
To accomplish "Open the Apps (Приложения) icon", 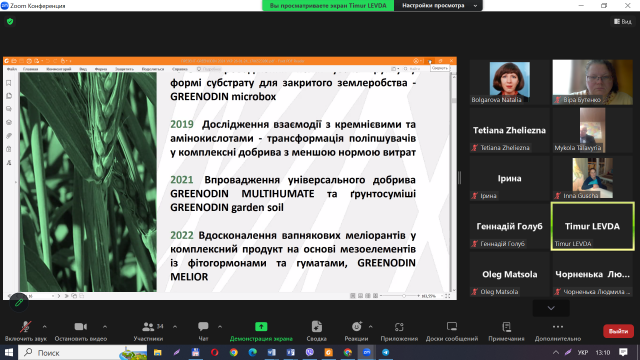I will (399, 327).
